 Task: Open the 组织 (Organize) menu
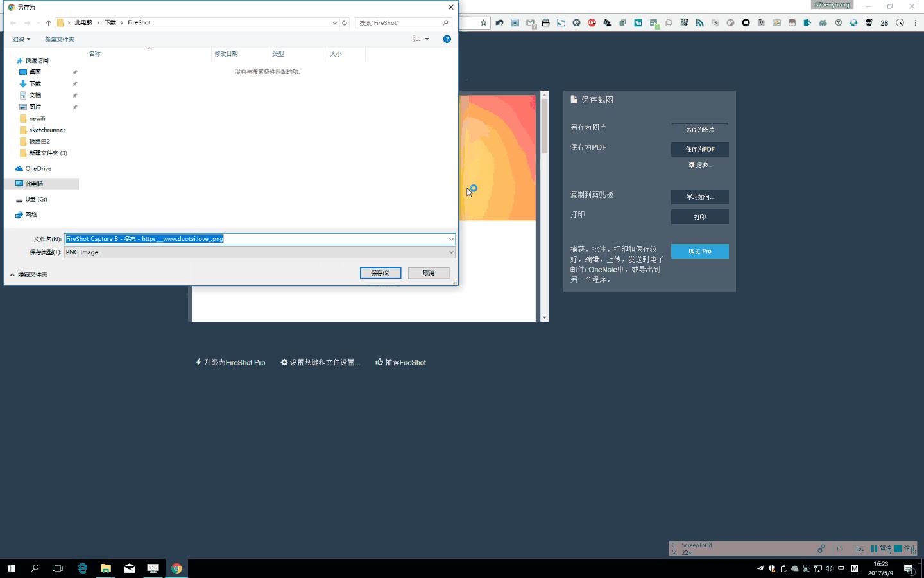(21, 39)
